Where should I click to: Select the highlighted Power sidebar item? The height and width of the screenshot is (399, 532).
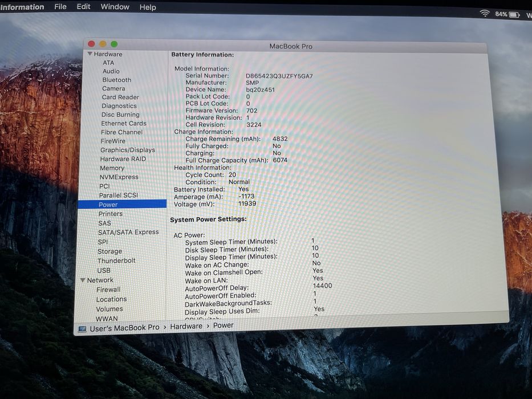click(122, 205)
